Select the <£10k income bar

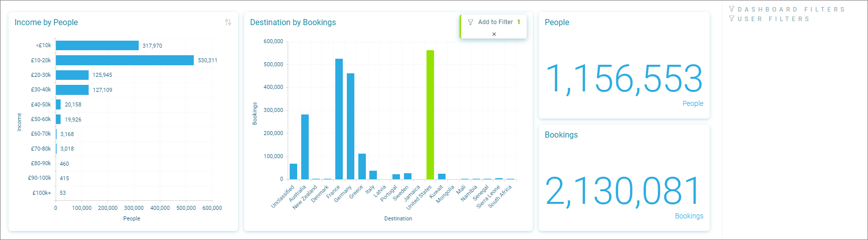(x=97, y=46)
